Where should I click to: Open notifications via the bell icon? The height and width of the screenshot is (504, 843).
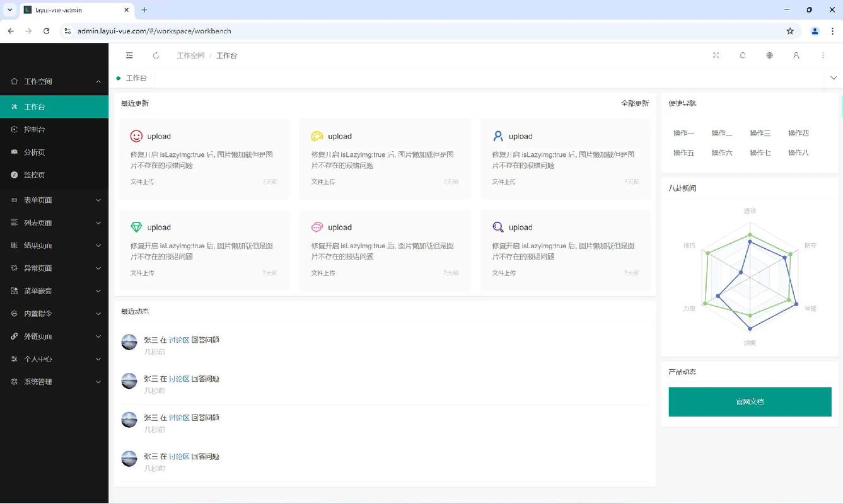pyautogui.click(x=743, y=55)
